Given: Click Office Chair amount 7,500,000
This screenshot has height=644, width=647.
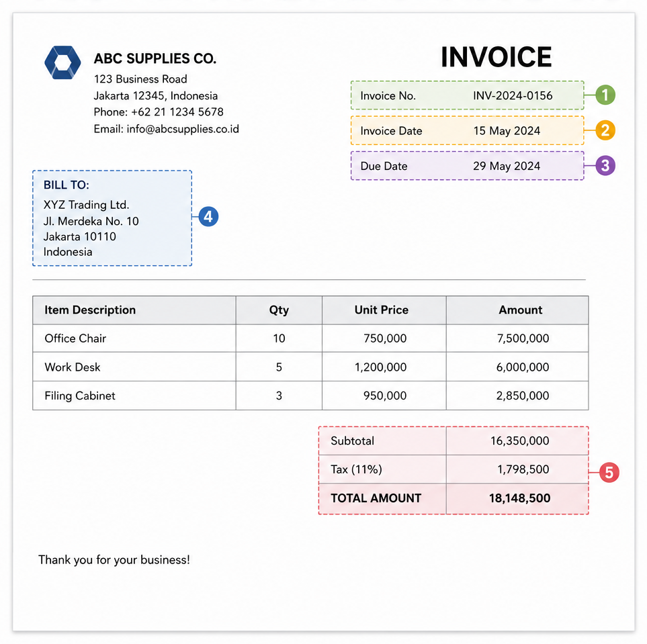Looking at the screenshot, I should point(523,338).
